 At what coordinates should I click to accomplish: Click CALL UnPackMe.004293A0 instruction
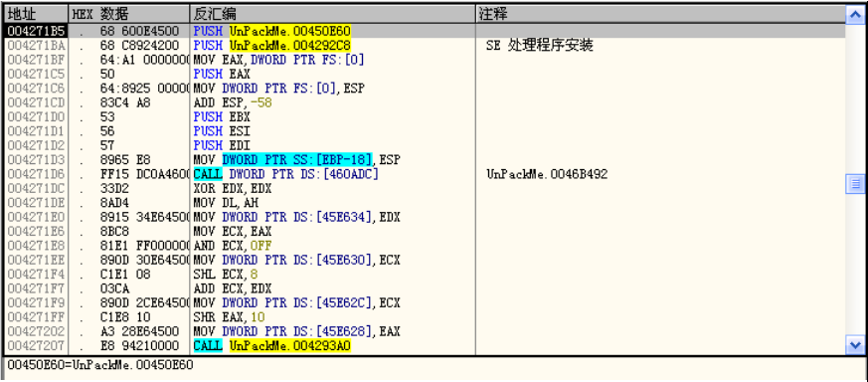[271, 346]
